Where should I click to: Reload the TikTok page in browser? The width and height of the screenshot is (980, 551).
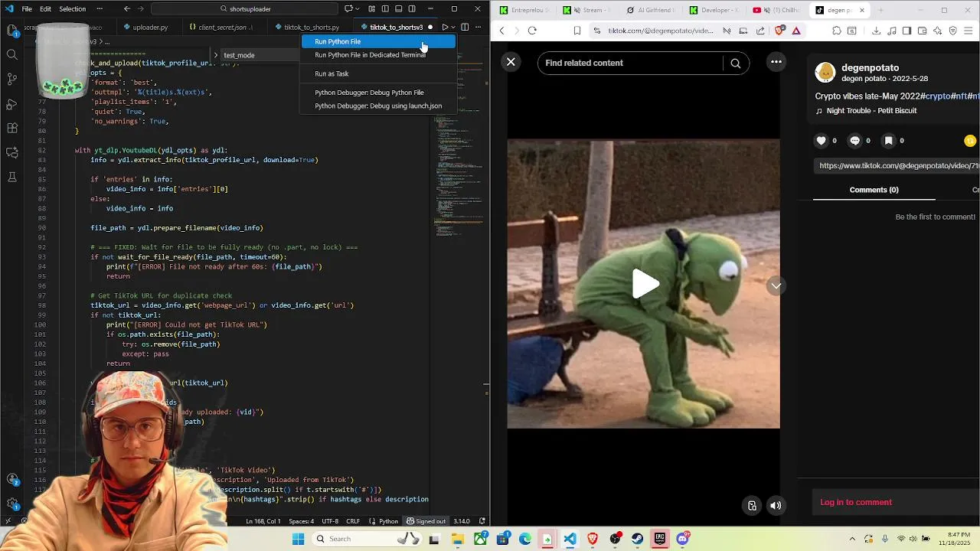coord(532,31)
